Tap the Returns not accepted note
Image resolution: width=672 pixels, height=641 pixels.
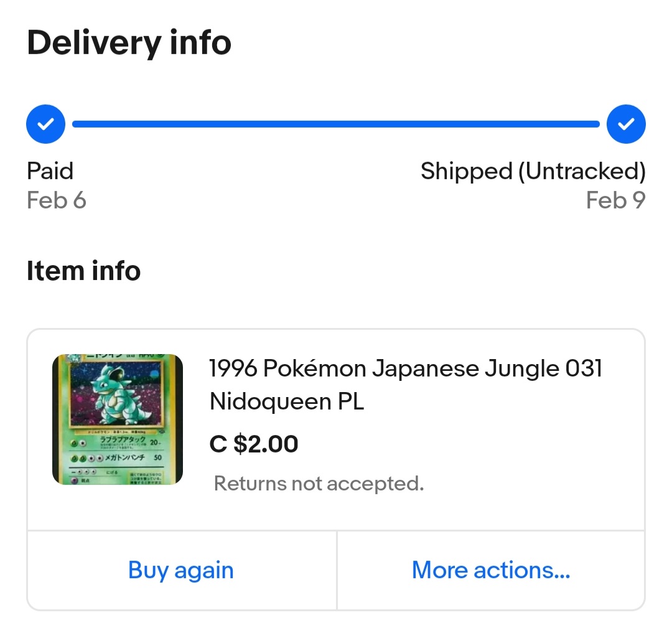pyautogui.click(x=319, y=484)
